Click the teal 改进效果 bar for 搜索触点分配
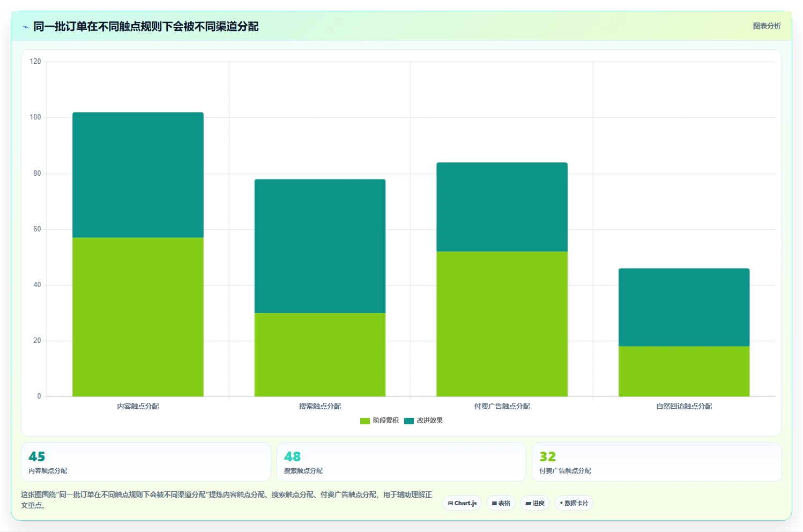The image size is (803, 532). 320,246
